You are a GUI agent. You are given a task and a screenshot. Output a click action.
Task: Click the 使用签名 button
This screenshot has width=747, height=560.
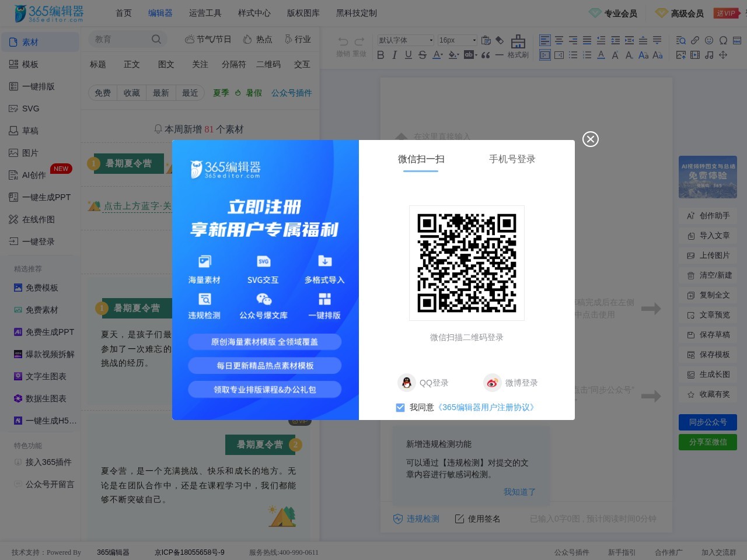pyautogui.click(x=477, y=519)
